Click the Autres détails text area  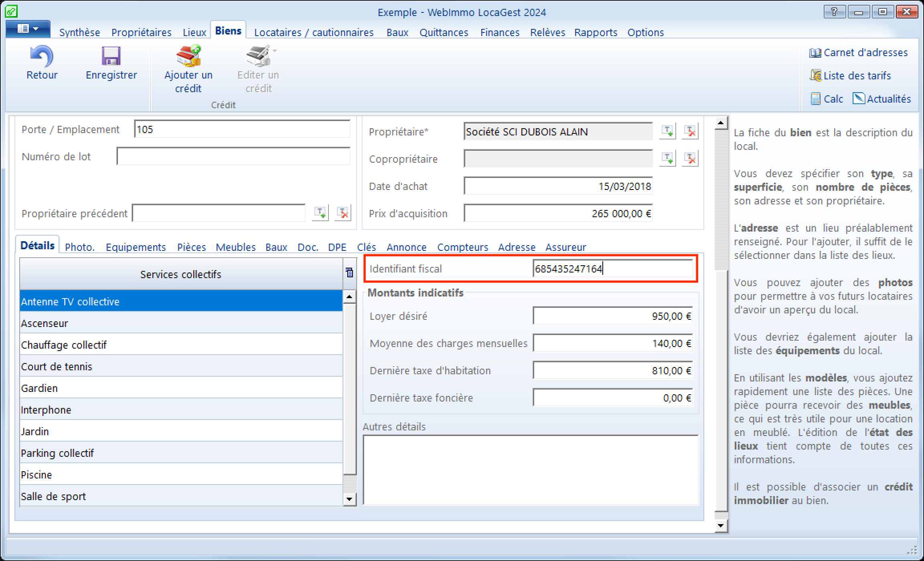[x=531, y=470]
